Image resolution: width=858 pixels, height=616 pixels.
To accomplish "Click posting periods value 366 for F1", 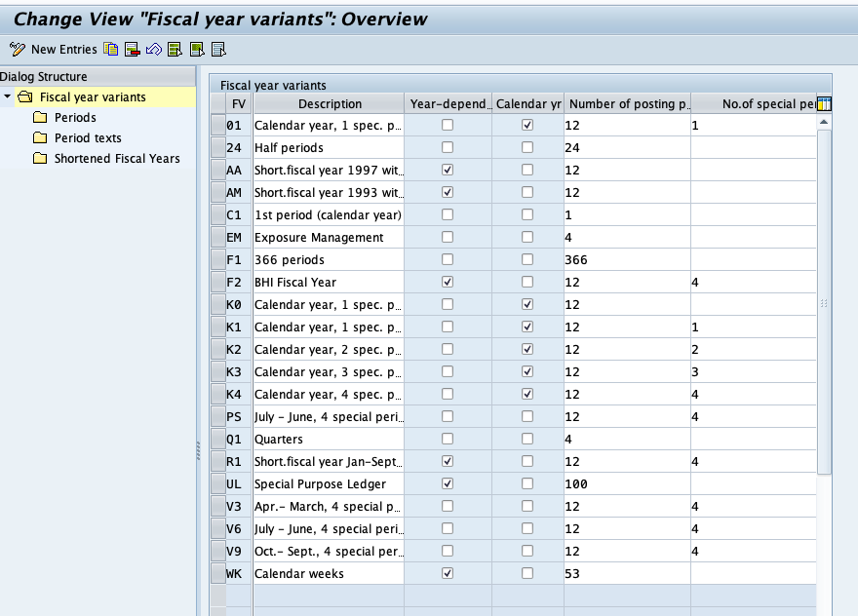I will pos(627,260).
